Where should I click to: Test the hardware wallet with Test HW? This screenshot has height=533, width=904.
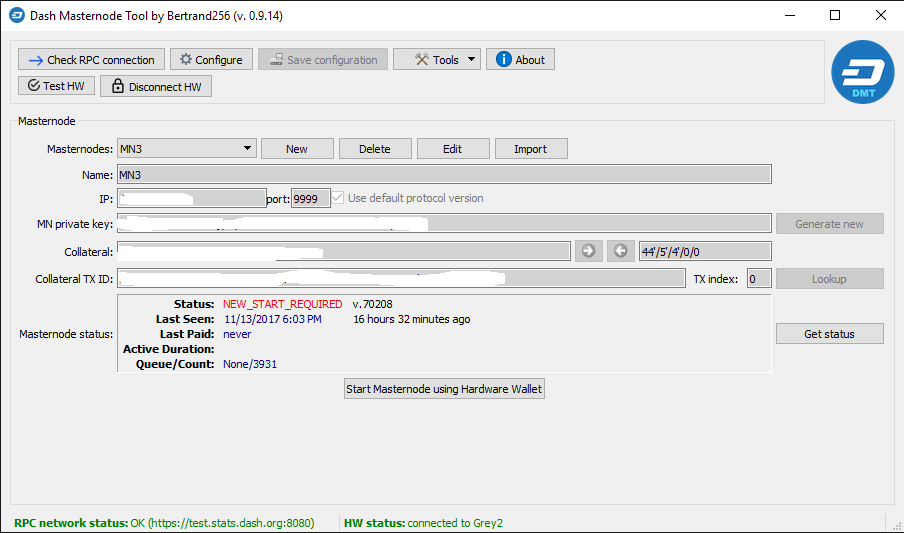(56, 86)
